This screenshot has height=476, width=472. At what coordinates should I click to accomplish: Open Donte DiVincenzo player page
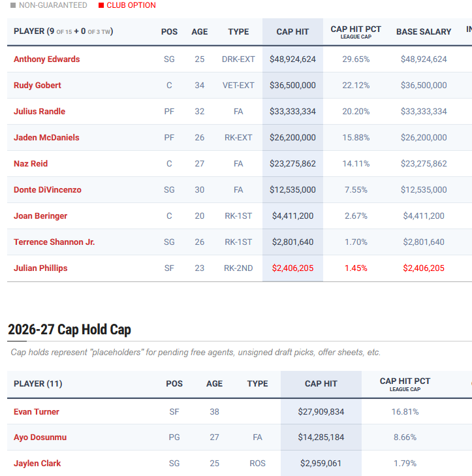[x=48, y=190]
